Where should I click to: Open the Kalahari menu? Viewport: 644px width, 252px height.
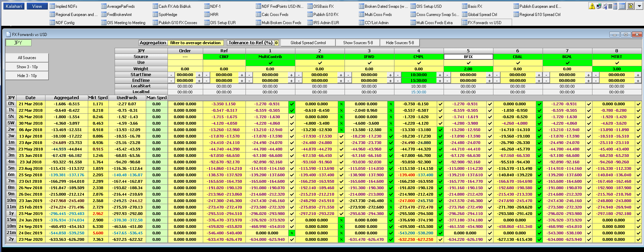pyautogui.click(x=14, y=6)
